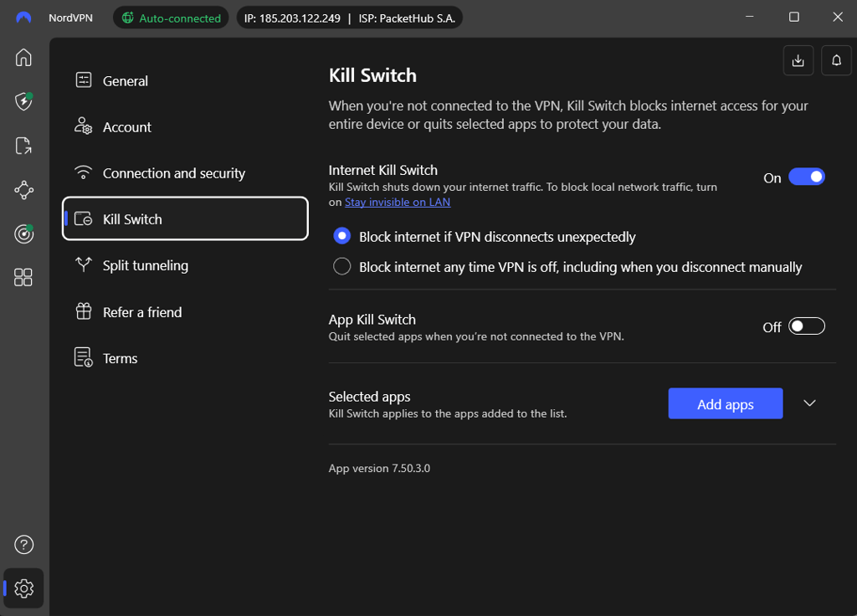
Task: Open the file sharing sidebar icon
Action: click(23, 146)
